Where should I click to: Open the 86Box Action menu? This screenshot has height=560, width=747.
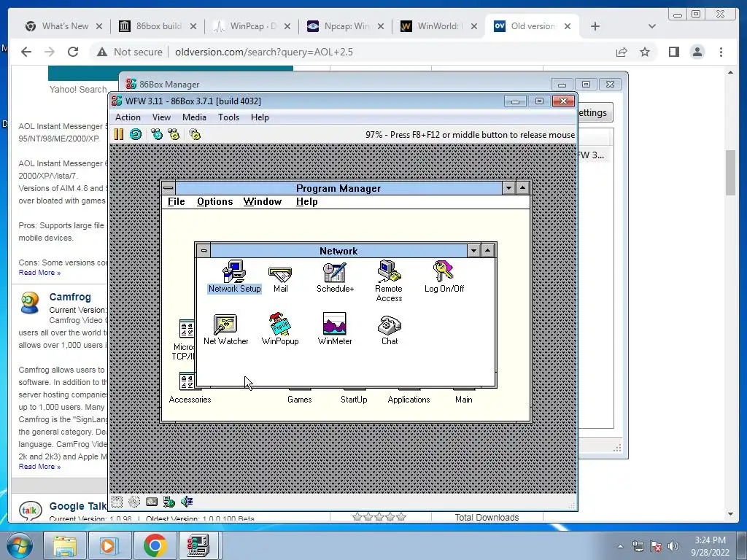coord(128,117)
